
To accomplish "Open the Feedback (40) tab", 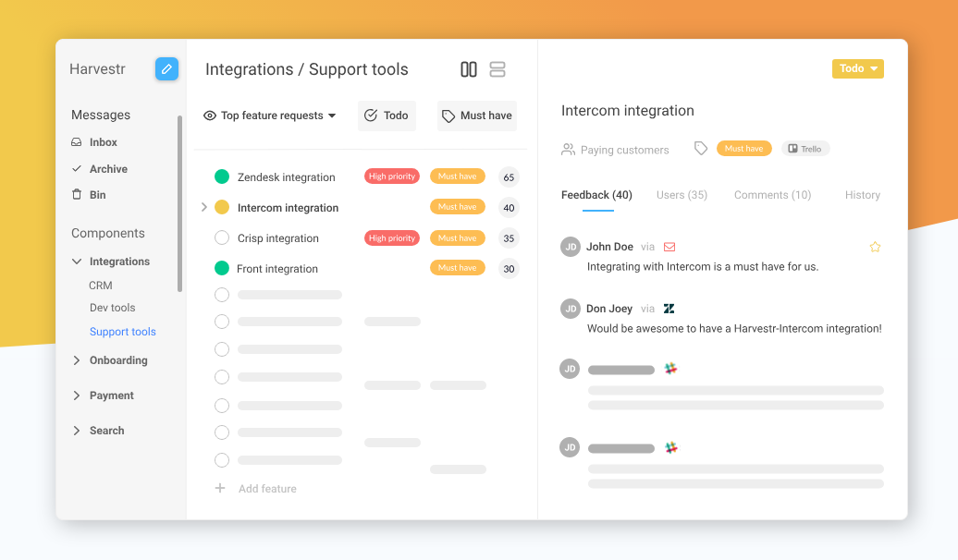I will pyautogui.click(x=596, y=195).
